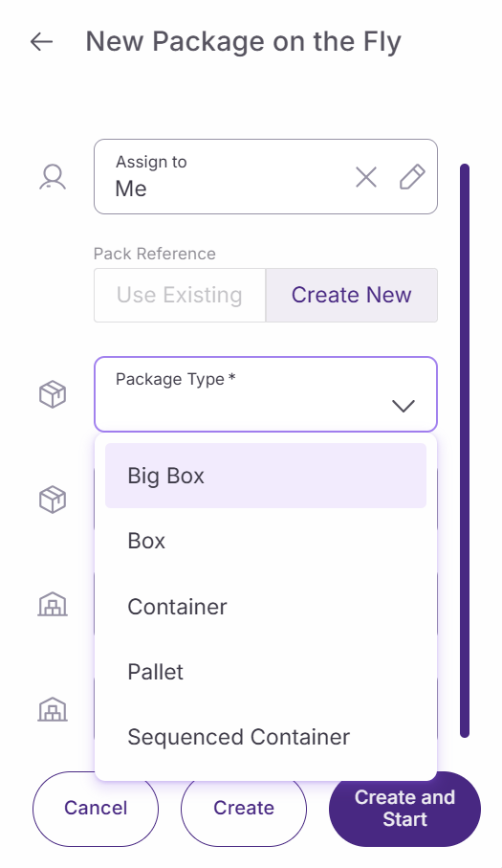
Task: Clear the Assign to value with X
Action: coord(366,177)
